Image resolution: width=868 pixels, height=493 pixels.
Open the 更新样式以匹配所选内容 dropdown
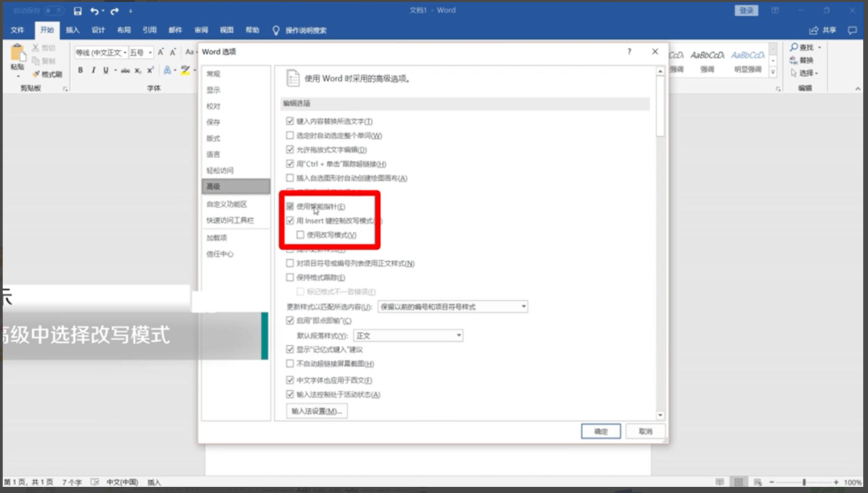523,307
